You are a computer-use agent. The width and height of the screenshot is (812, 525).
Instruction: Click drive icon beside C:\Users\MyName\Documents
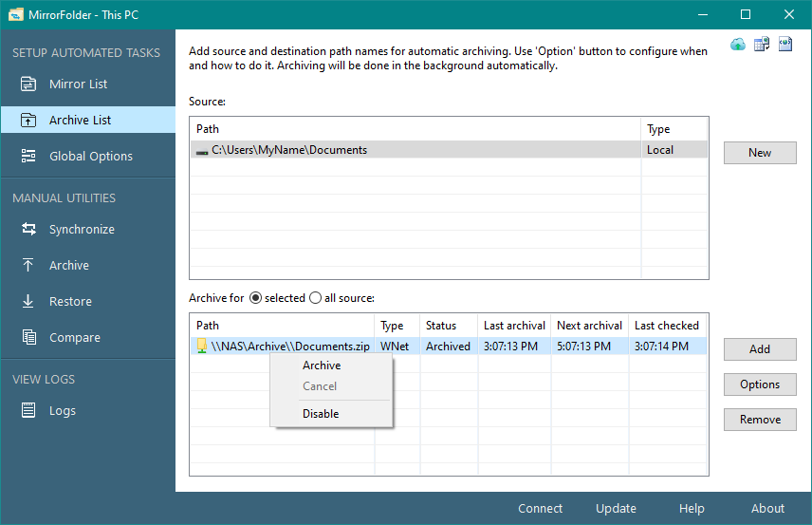[202, 152]
